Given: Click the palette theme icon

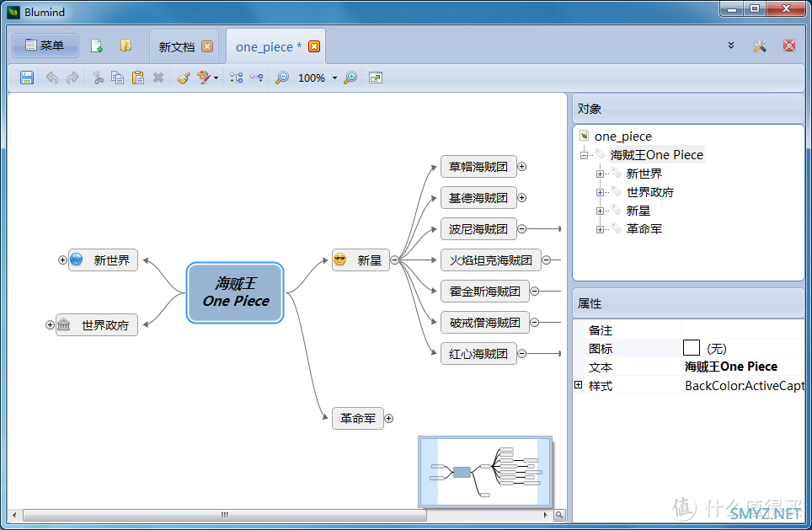Looking at the screenshot, I should pos(204,78).
